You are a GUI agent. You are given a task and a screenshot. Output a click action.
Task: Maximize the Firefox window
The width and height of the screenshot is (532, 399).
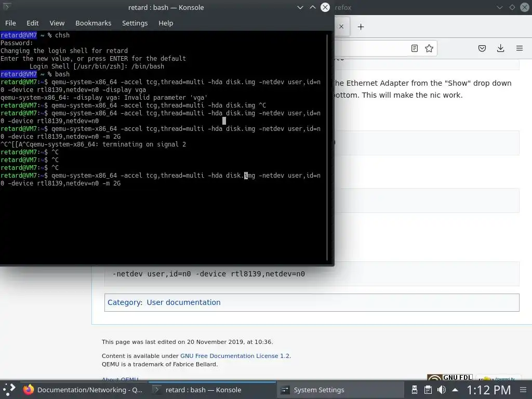point(512,7)
